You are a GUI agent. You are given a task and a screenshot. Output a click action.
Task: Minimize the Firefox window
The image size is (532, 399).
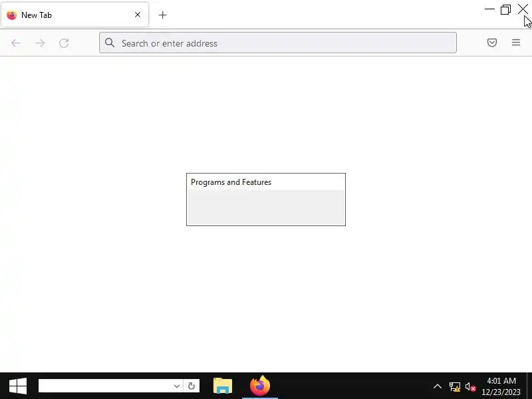pyautogui.click(x=489, y=9)
